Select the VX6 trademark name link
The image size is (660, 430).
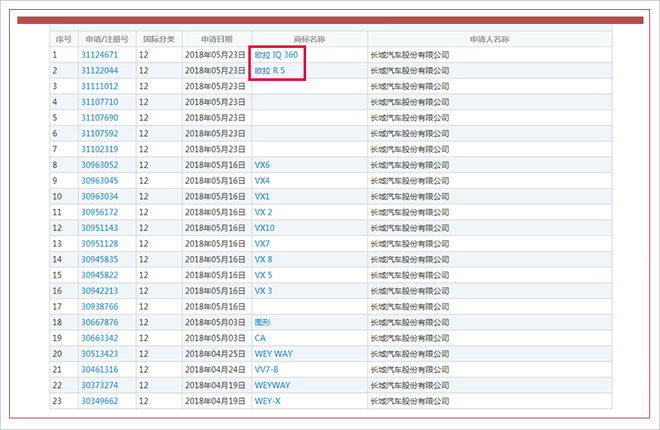click(x=262, y=165)
